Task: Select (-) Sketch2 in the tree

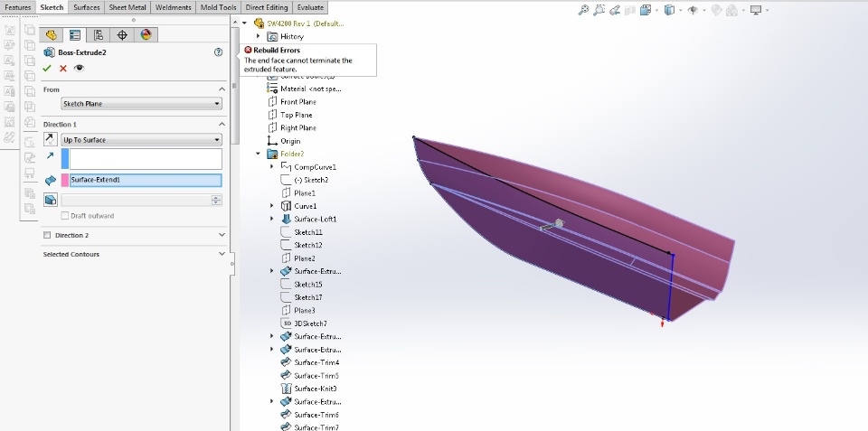Action: (311, 180)
